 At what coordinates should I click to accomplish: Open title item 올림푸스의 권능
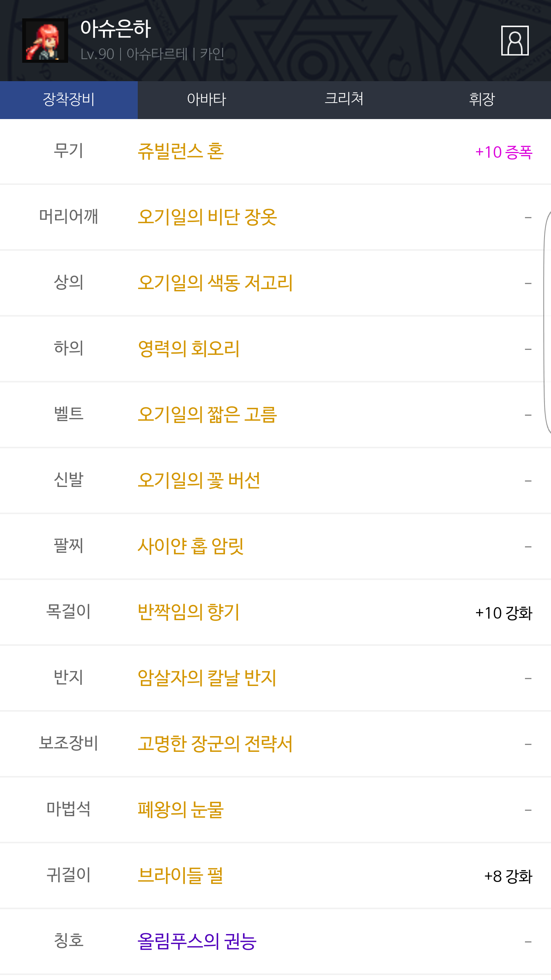[197, 942]
